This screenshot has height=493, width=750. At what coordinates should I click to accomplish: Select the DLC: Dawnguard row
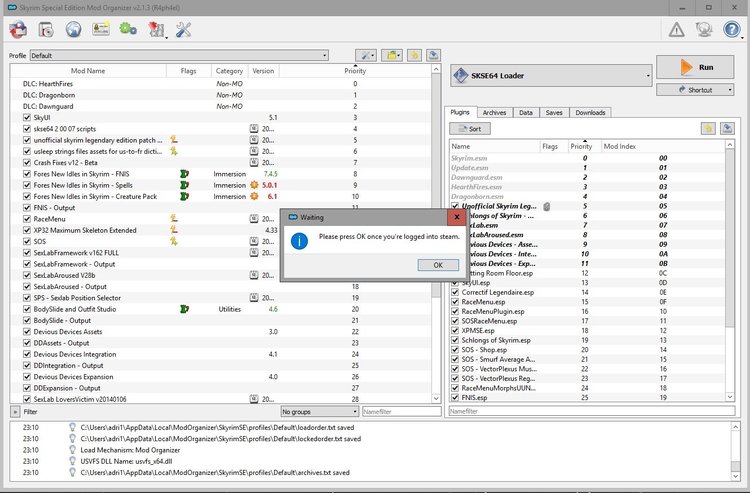pos(221,107)
